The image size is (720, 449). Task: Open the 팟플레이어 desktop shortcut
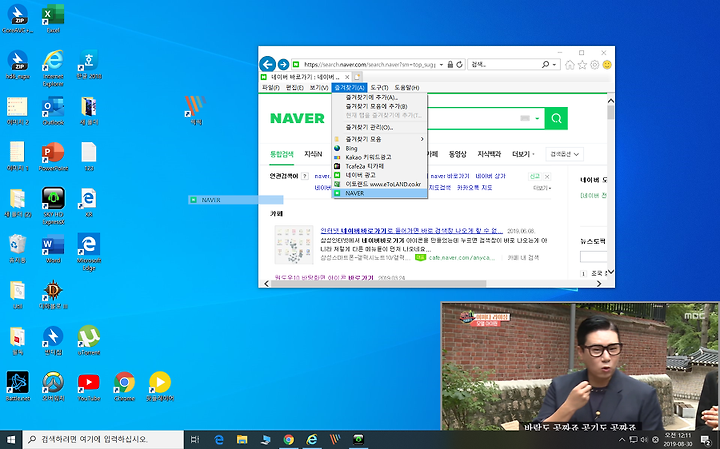coord(160,386)
